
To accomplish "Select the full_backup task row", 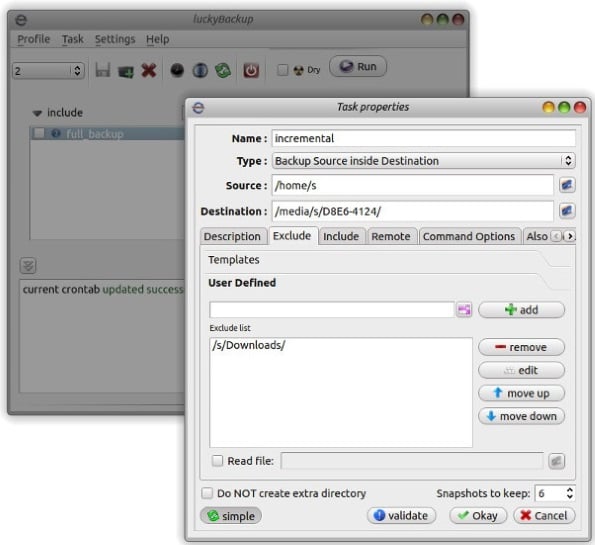I will pyautogui.click(x=107, y=133).
